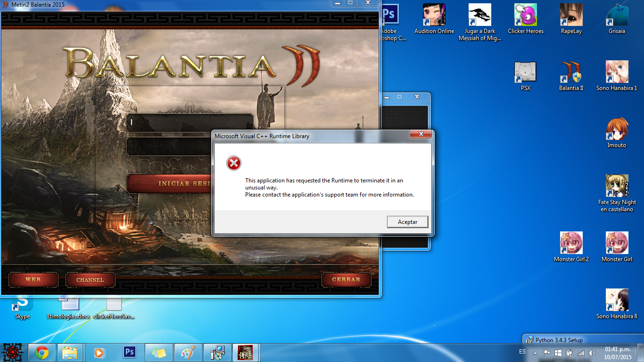The width and height of the screenshot is (644, 362).
Task: Switch to the Metin2 game taskbar button
Action: 246,353
